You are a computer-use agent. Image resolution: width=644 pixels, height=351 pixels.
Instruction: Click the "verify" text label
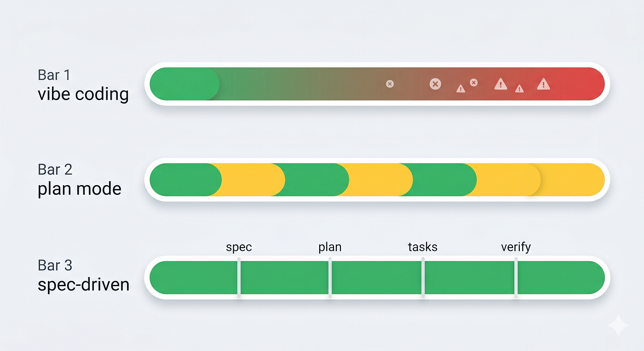click(x=516, y=247)
